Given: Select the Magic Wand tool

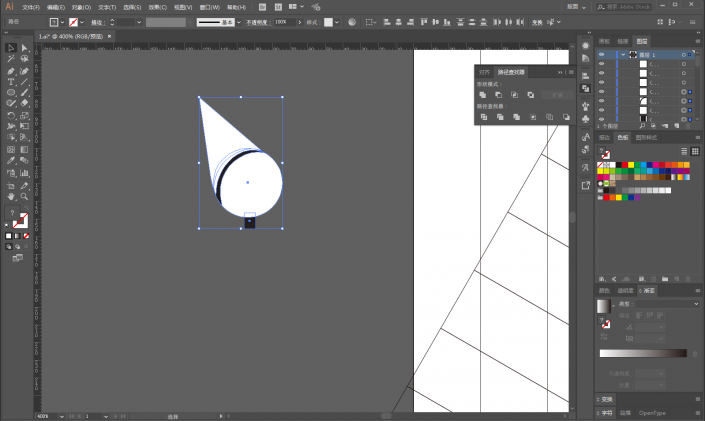Looking at the screenshot, I should click(x=11, y=59).
